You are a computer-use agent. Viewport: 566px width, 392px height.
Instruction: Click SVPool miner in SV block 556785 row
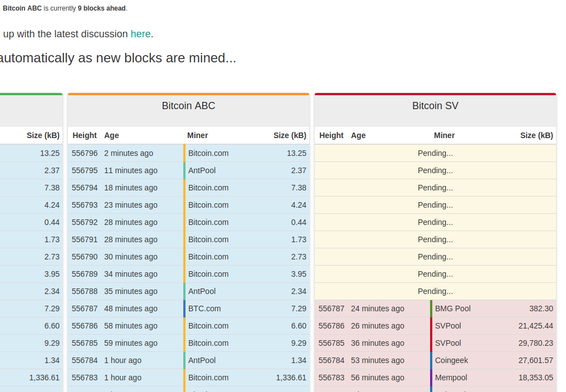point(448,343)
